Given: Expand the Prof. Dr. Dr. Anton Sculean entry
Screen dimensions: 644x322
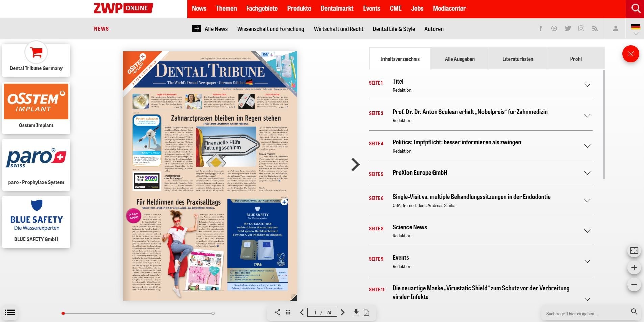Looking at the screenshot, I should [x=587, y=116].
